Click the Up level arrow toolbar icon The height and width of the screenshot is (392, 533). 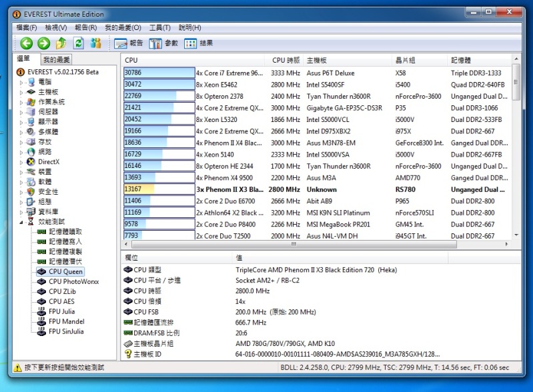tap(61, 43)
